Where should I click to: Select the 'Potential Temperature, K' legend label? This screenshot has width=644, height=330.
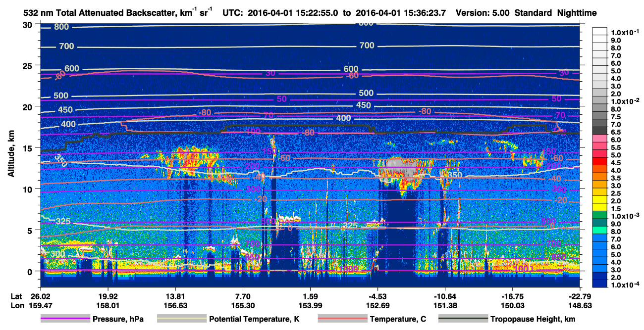[254, 319]
